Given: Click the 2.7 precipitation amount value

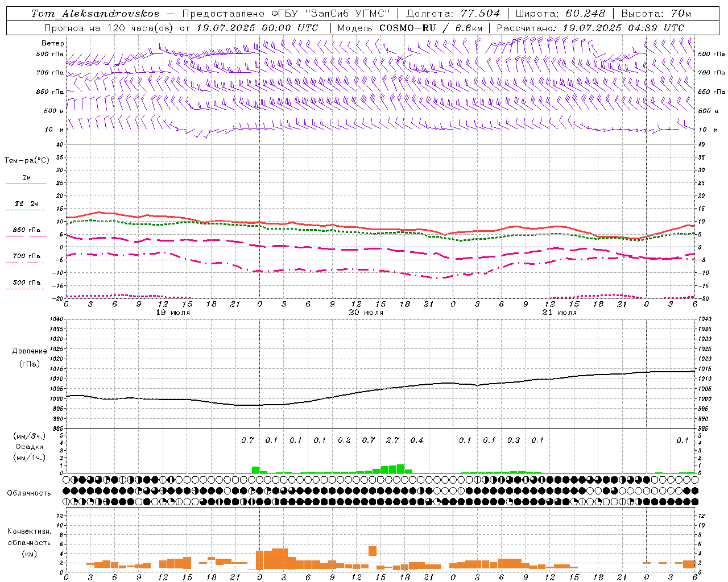Looking at the screenshot, I should [x=392, y=440].
